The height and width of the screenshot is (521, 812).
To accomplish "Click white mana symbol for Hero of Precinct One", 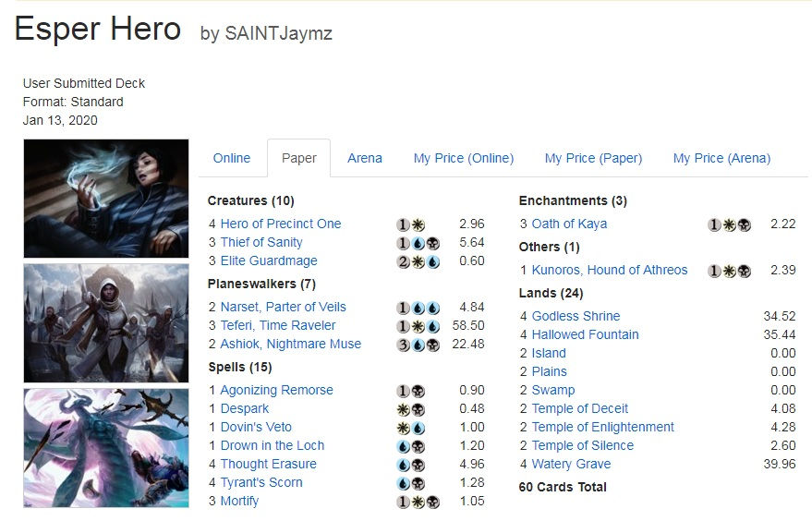I will [418, 224].
